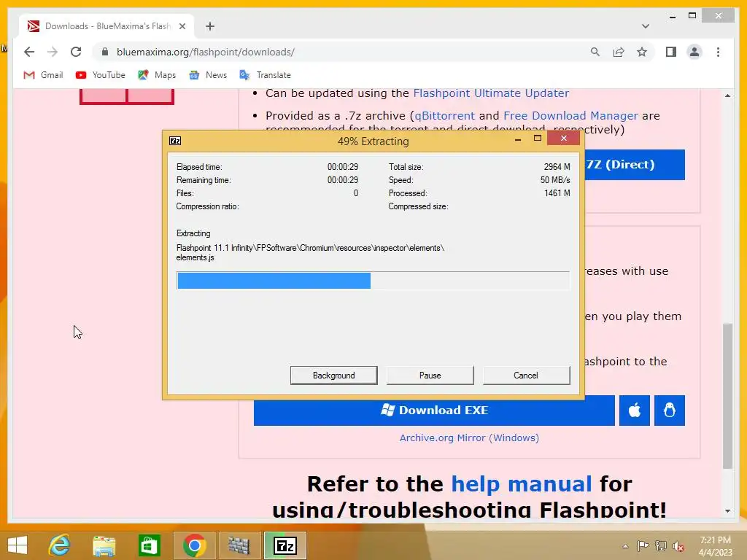The width and height of the screenshot is (747, 560).
Task: Click the "50 MB/s" speed value
Action: pyautogui.click(x=555, y=180)
